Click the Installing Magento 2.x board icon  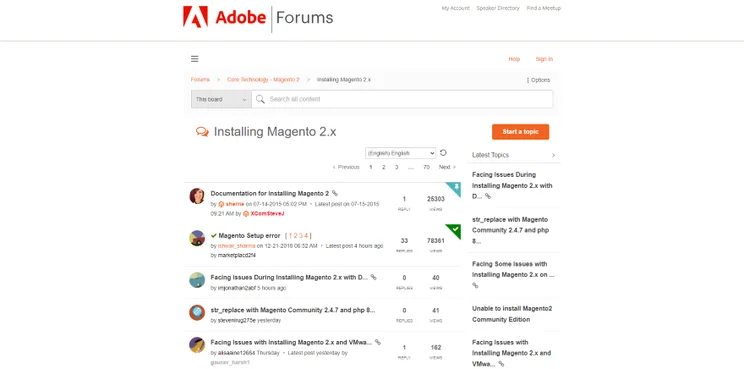(x=202, y=132)
